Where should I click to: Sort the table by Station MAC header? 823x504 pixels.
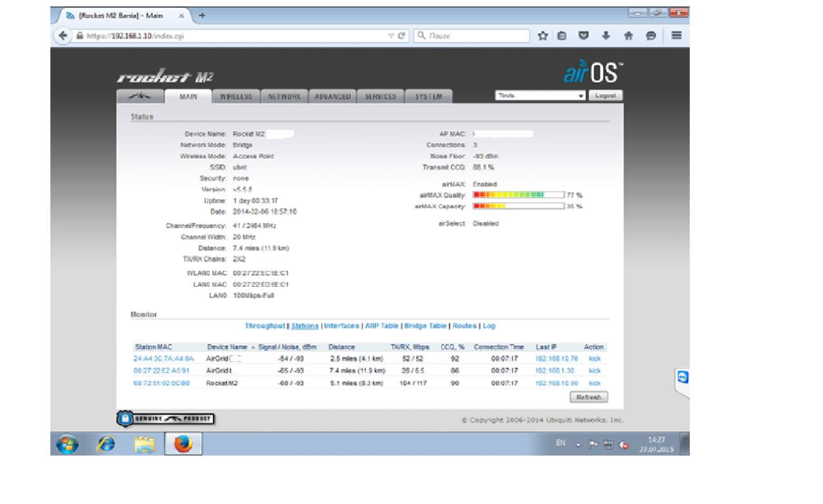[154, 347]
